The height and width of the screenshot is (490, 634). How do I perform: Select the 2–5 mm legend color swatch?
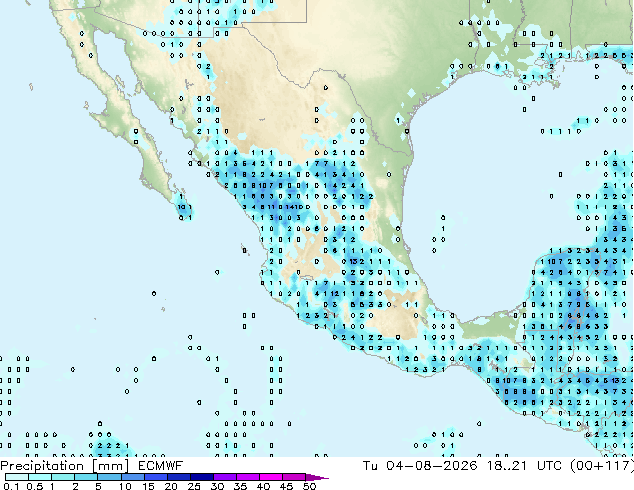click(86, 477)
